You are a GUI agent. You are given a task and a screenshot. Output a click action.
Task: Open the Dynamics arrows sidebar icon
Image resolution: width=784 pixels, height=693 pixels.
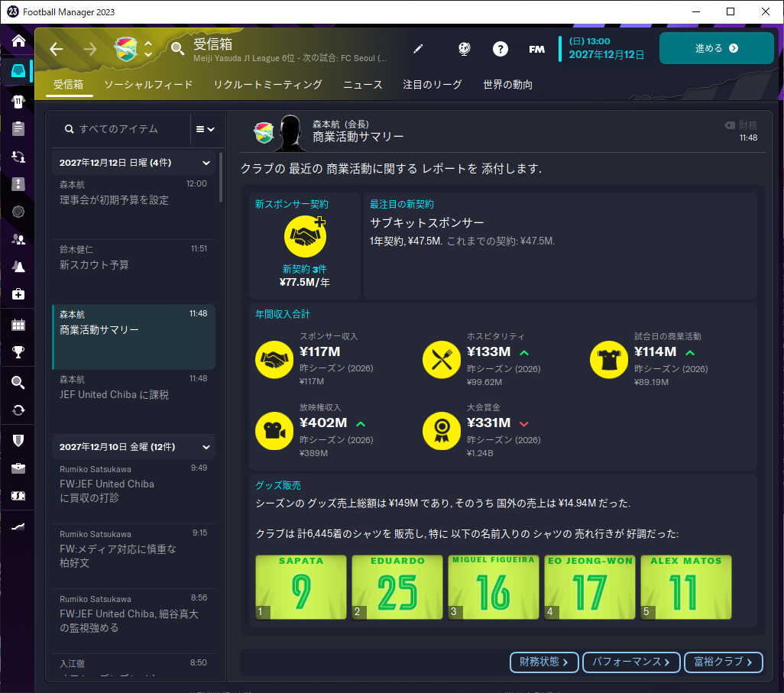click(18, 157)
